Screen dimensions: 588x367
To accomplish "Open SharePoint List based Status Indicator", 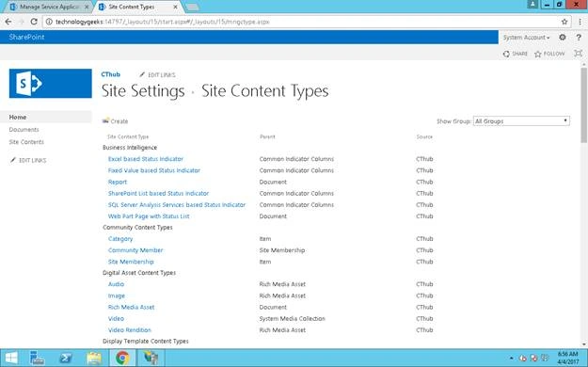I will coord(158,193).
